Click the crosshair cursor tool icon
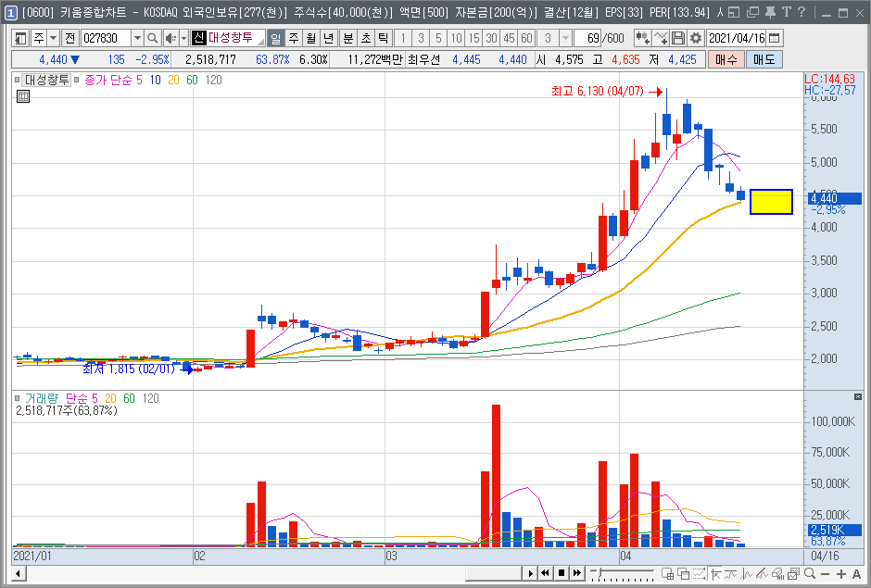871x588 pixels. (715, 574)
